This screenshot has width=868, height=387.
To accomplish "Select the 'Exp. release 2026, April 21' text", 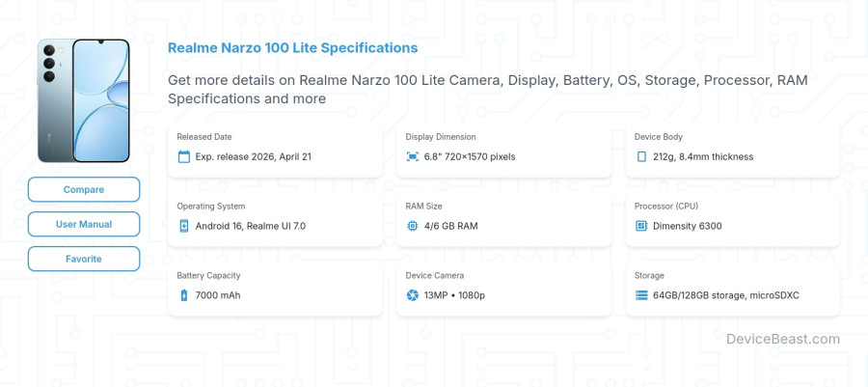I will click(x=253, y=156).
